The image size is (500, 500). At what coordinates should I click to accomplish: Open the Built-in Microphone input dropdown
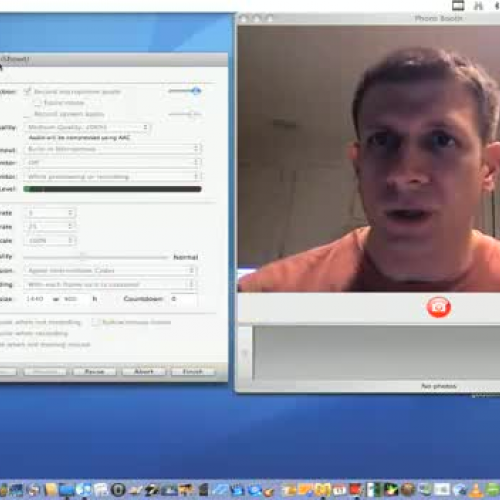[x=112, y=149]
